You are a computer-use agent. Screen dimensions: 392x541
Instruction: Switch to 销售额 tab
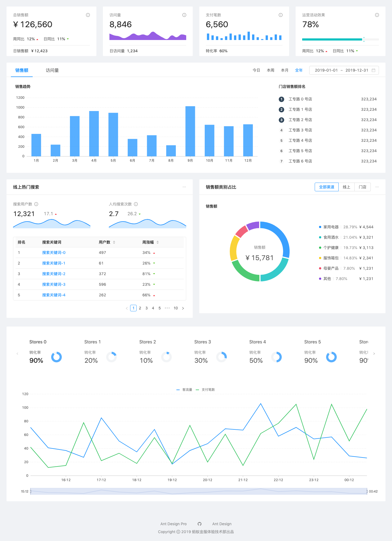[22, 70]
